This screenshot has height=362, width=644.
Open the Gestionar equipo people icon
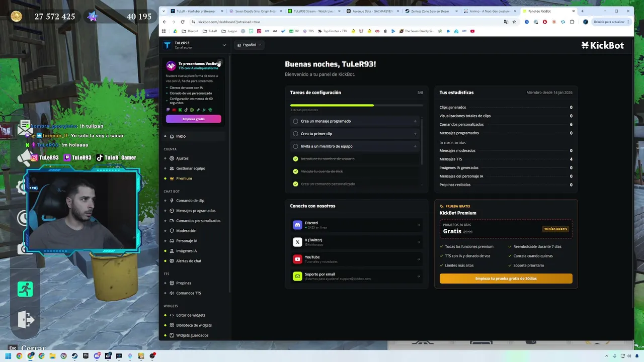(172, 168)
